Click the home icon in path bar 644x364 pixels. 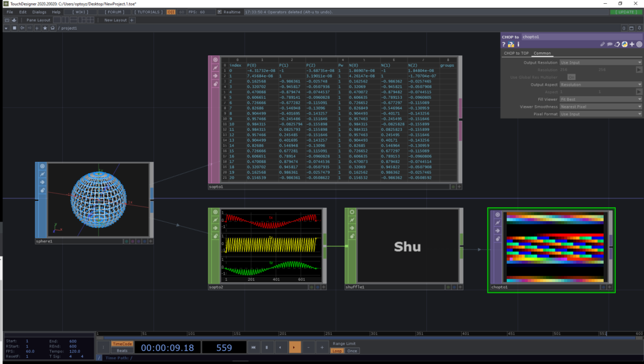tap(53, 28)
